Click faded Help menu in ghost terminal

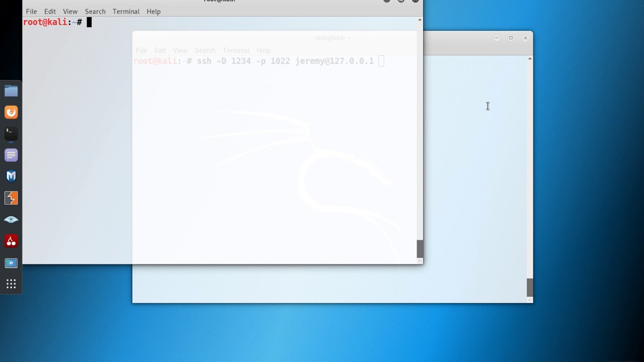coord(264,50)
